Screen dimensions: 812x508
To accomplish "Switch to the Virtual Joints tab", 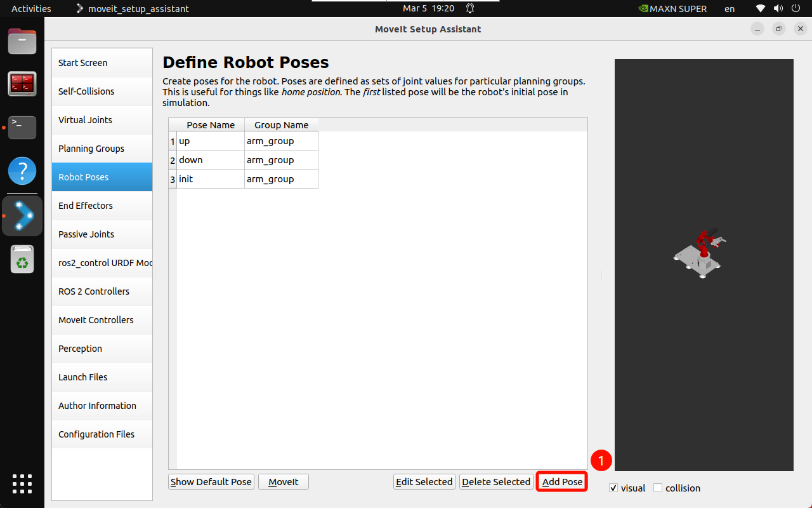I will (102, 120).
